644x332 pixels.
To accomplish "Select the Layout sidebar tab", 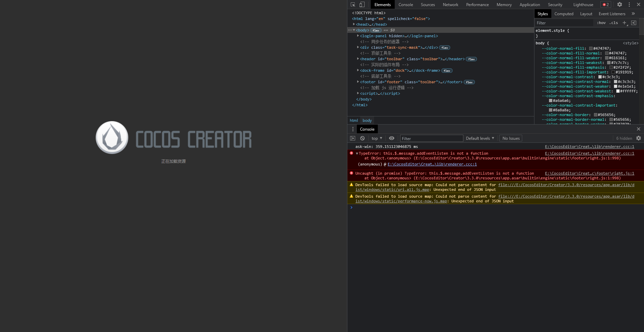I will (x=586, y=14).
